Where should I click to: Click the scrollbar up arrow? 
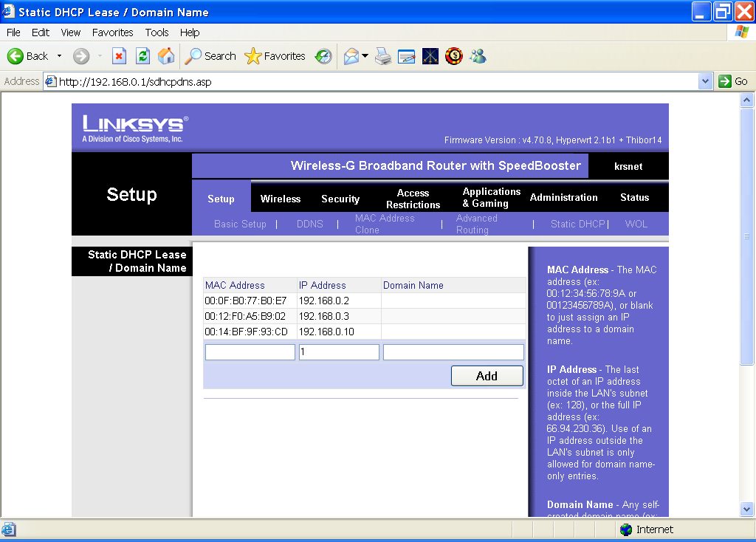pos(746,100)
